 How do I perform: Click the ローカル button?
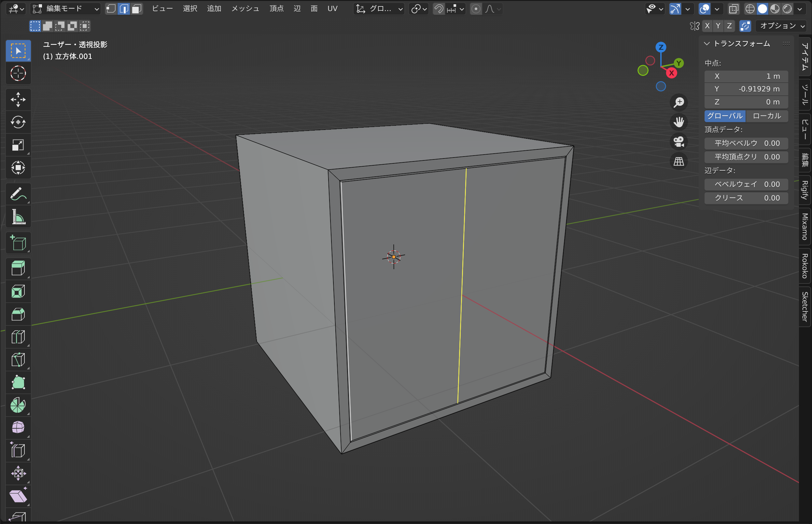point(767,116)
